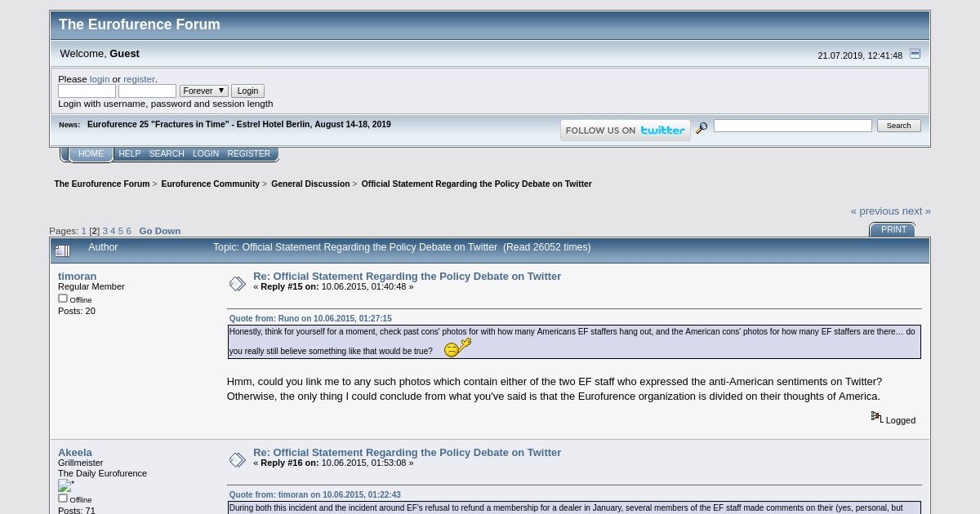
Task: Go to page 6 of the topic
Action: click(128, 231)
